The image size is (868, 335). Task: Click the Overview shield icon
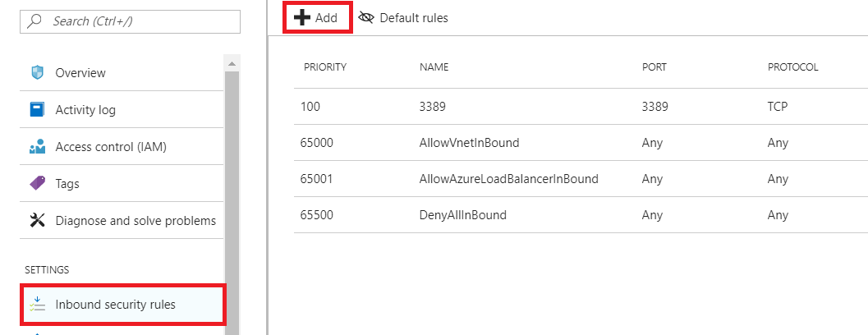pyautogui.click(x=37, y=73)
